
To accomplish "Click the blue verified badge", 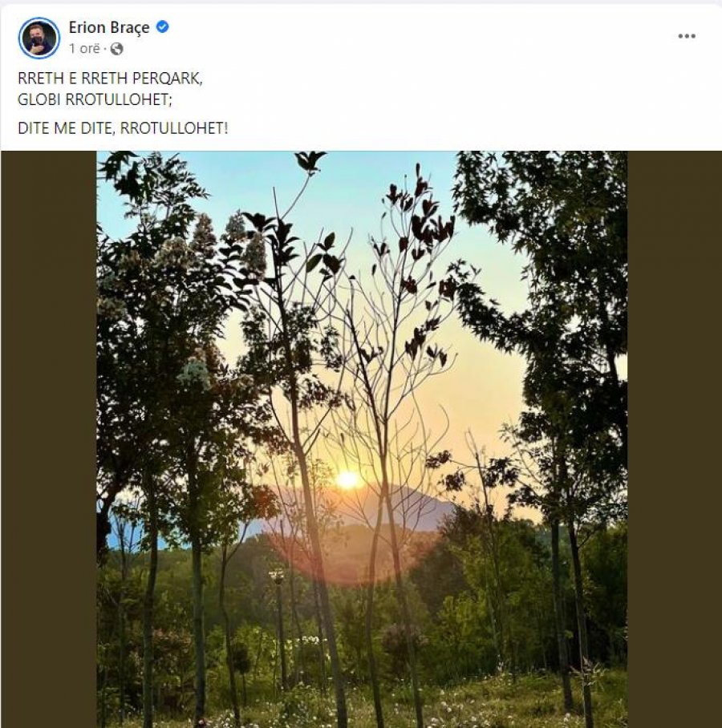I will point(162,27).
